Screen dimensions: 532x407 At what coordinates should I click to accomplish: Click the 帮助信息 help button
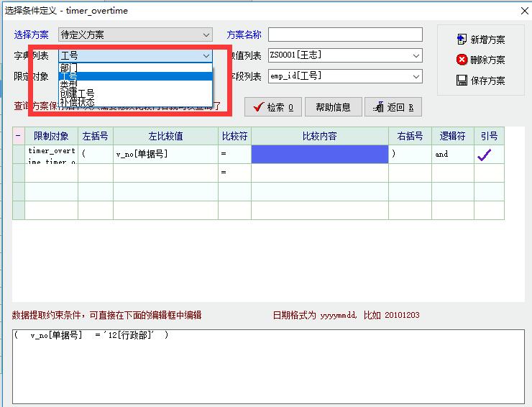(x=332, y=107)
